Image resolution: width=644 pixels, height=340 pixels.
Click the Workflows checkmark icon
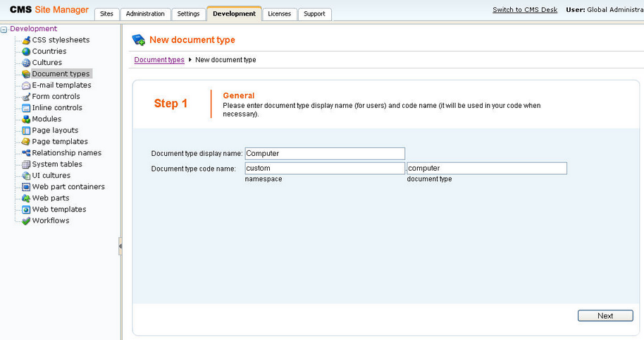[x=26, y=221]
